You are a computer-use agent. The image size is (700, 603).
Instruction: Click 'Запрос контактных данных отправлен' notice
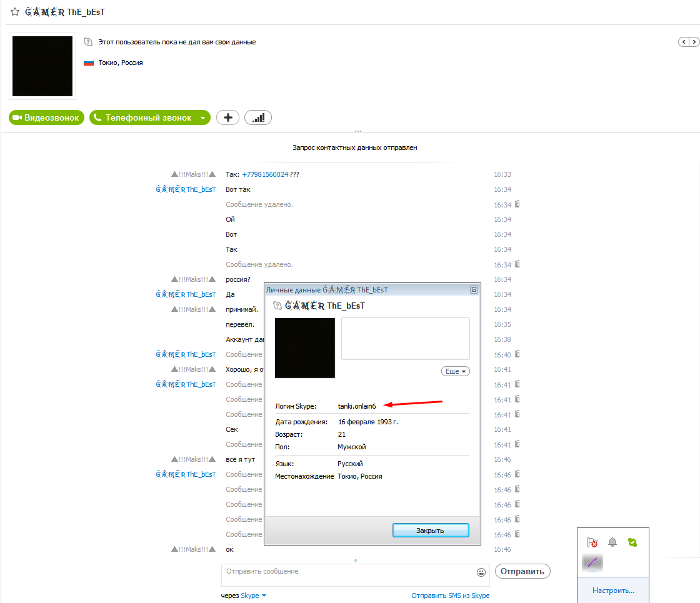355,147
